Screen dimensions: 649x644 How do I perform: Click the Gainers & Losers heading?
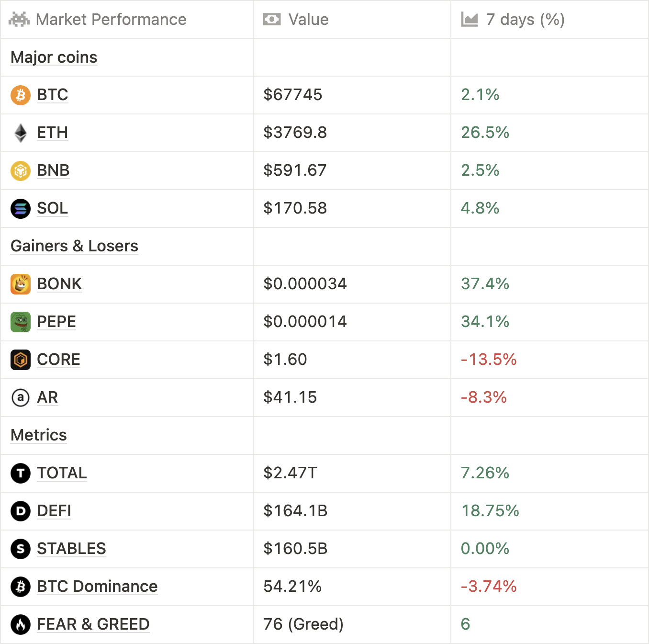coord(74,246)
